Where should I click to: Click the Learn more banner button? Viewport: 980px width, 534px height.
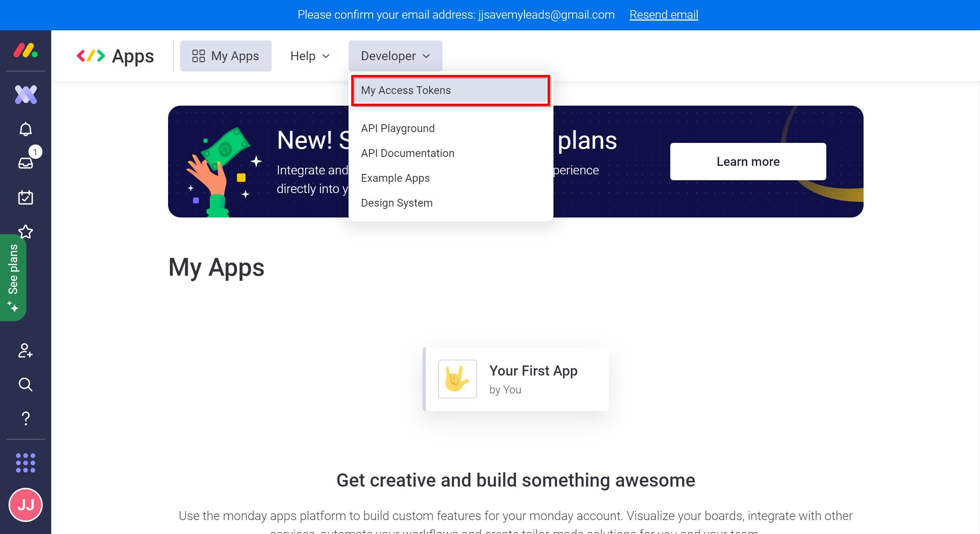[748, 162]
